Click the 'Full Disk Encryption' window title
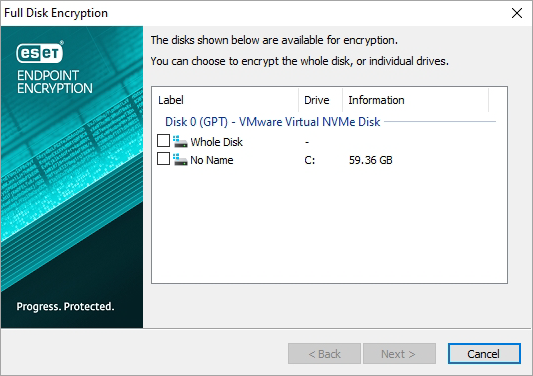533x376 pixels. coord(56,13)
